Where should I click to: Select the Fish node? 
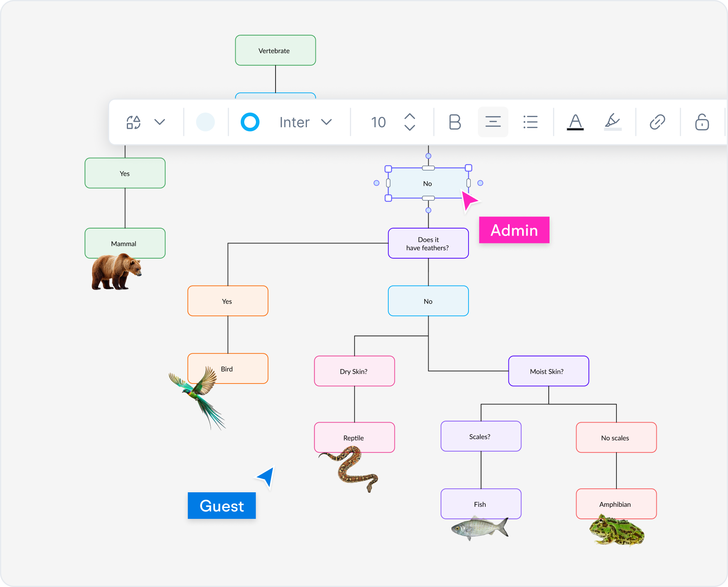point(481,504)
